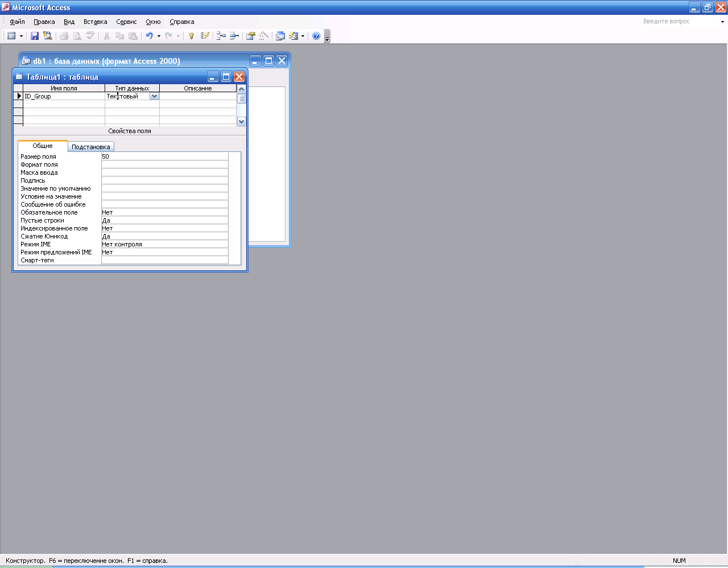Click the Print Preview icon
The width and height of the screenshot is (728, 568).
click(x=77, y=36)
